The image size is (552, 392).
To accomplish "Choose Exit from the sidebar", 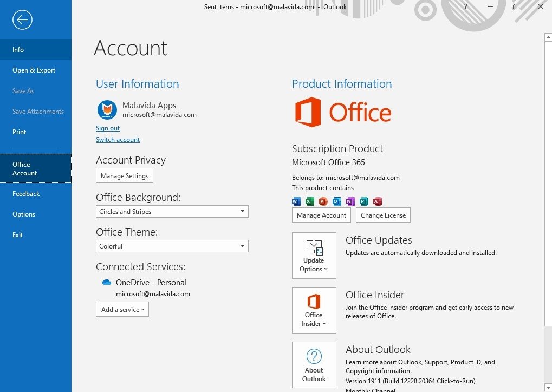I will 36,234.
